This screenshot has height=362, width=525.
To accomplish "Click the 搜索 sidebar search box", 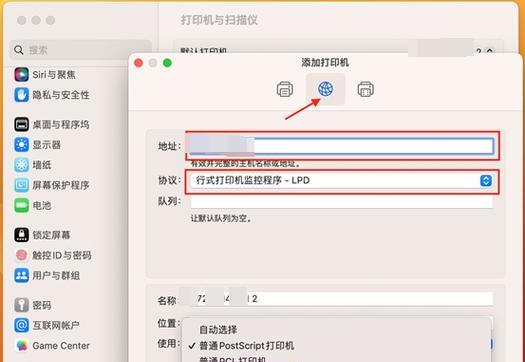I will (80, 50).
